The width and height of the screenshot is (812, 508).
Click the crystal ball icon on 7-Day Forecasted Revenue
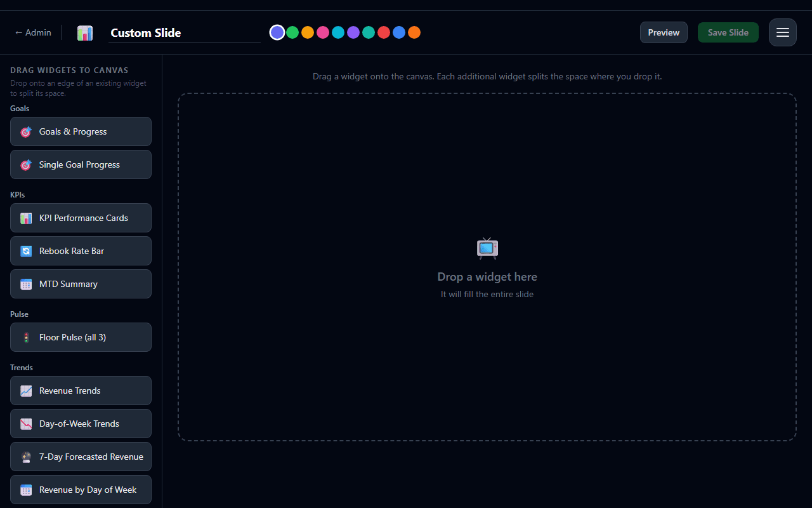point(26,457)
